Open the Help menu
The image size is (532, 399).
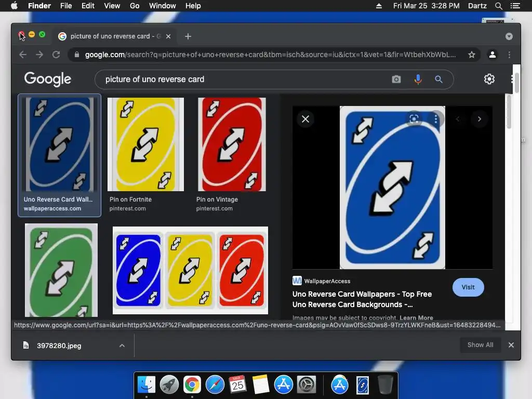[x=193, y=6]
